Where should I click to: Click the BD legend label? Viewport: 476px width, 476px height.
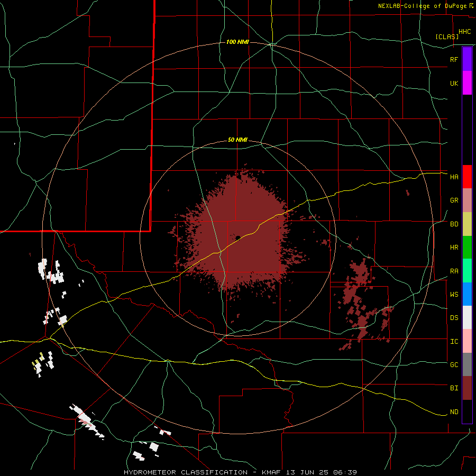pos(454,224)
